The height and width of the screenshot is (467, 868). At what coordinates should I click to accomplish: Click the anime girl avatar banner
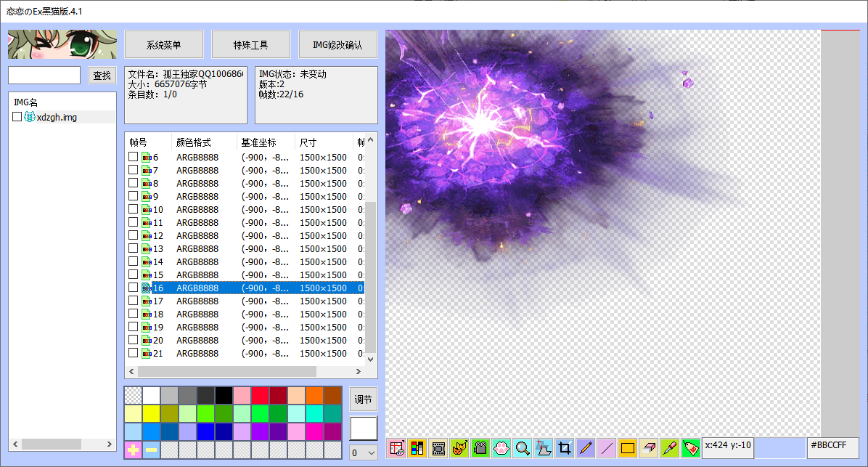click(x=62, y=44)
